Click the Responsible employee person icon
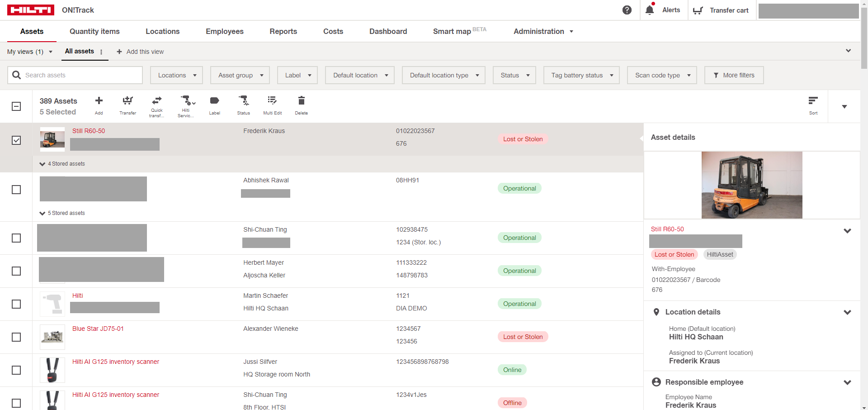868x410 pixels. click(656, 382)
